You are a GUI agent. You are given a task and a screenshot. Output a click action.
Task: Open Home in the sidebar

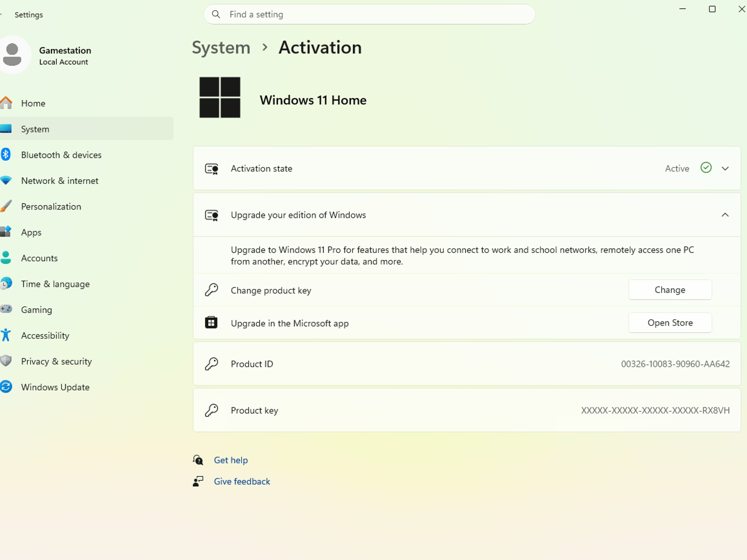[x=86, y=103]
